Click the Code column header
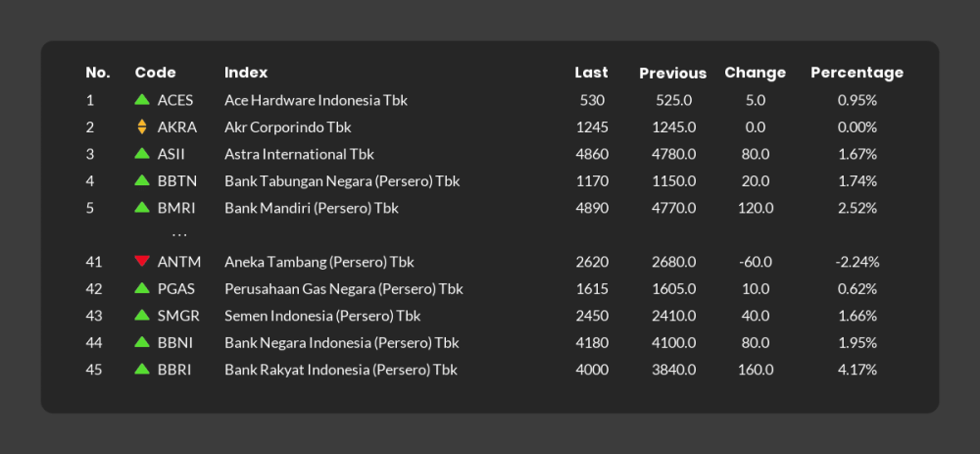The width and height of the screenshot is (980, 454). point(156,73)
